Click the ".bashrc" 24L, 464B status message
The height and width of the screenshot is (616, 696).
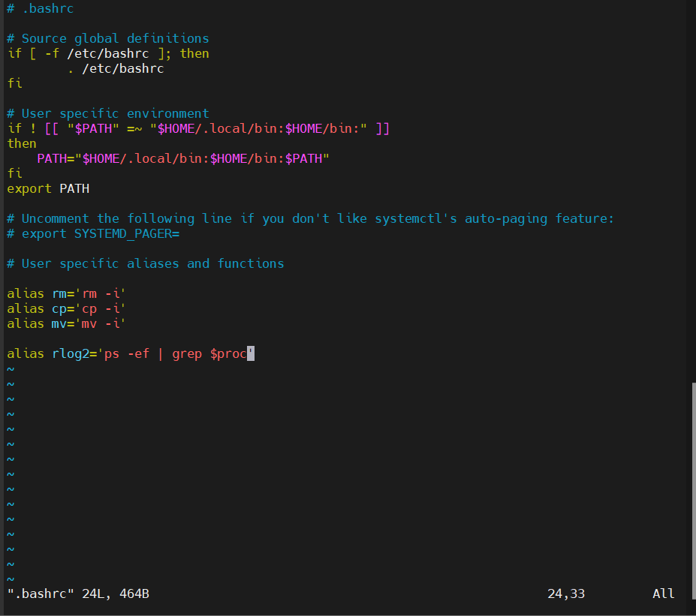78,593
